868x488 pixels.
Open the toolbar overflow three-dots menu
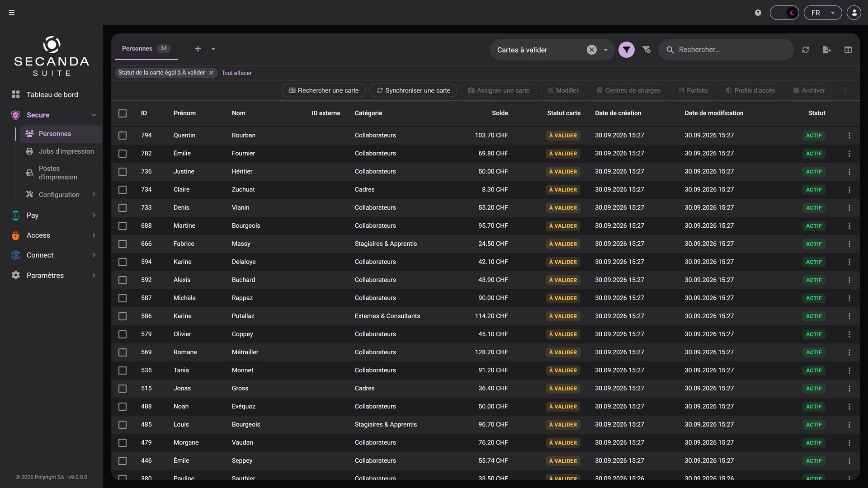[845, 90]
